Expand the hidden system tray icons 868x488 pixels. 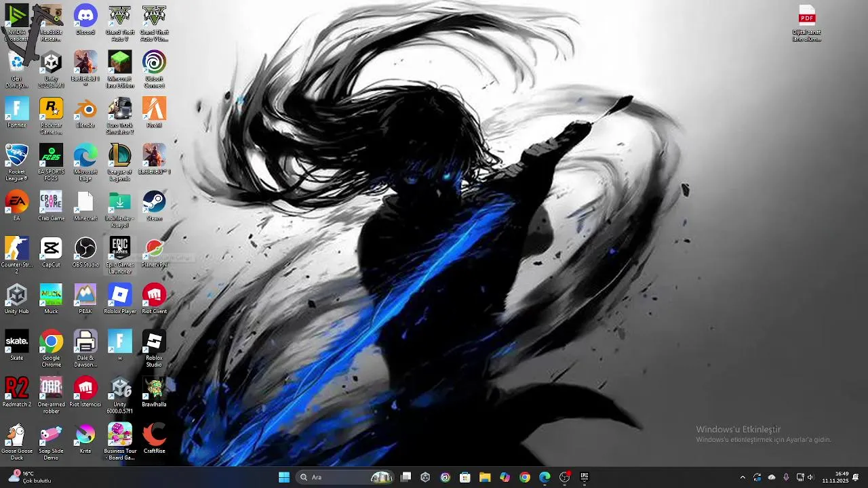tap(743, 477)
